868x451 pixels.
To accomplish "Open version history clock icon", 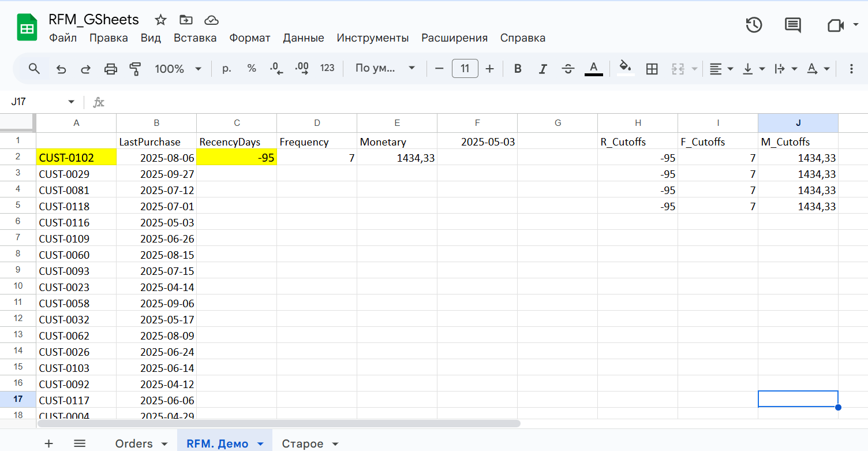I will tap(754, 25).
